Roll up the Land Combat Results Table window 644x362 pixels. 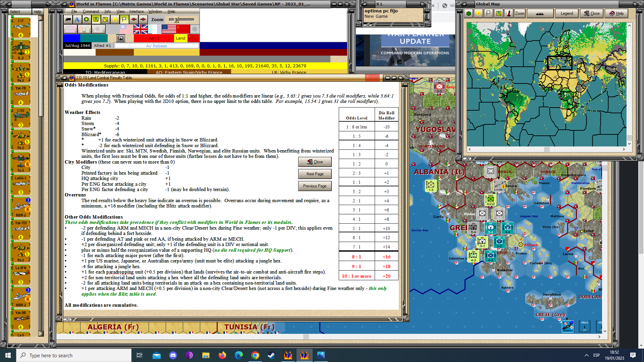pos(64,78)
